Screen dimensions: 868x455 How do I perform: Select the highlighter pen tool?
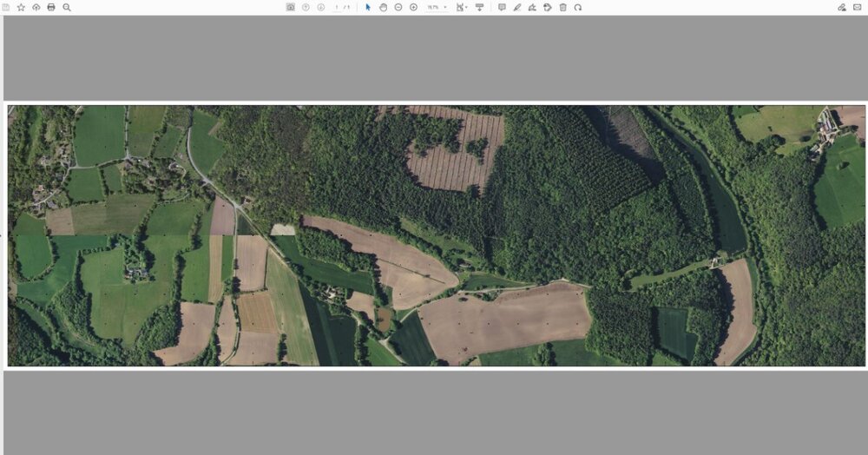point(517,7)
